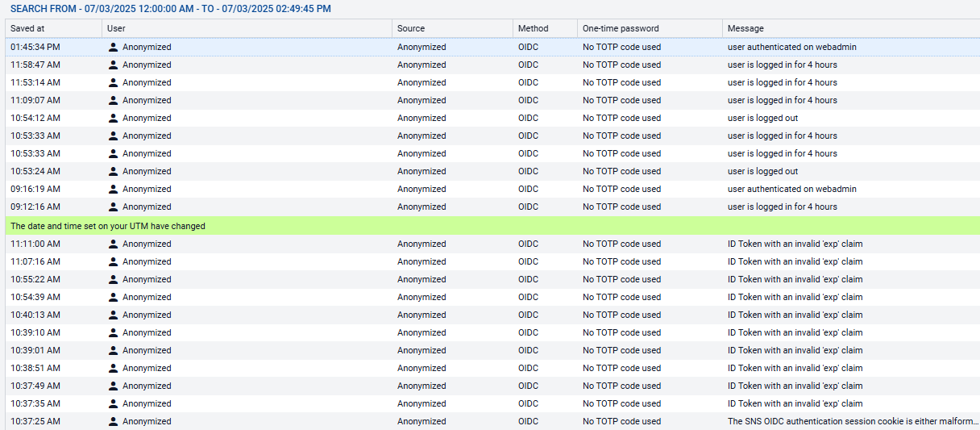Click the green date and time changed banner
The width and height of the screenshot is (980, 430).
[108, 226]
